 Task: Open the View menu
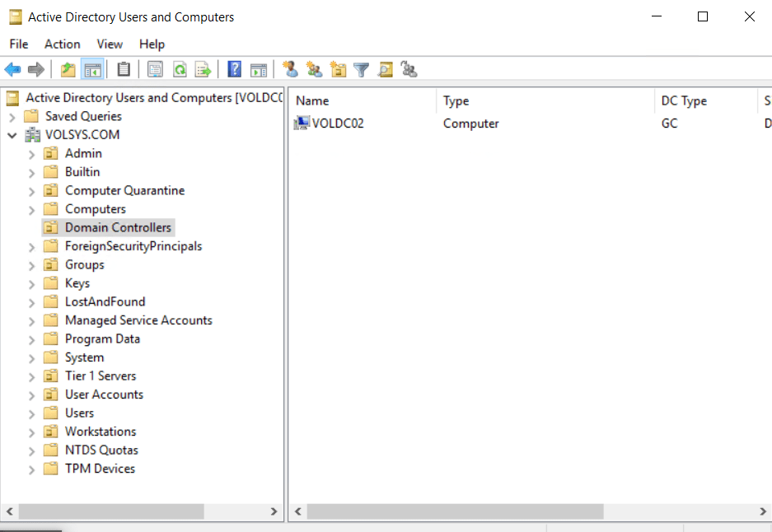tap(110, 44)
